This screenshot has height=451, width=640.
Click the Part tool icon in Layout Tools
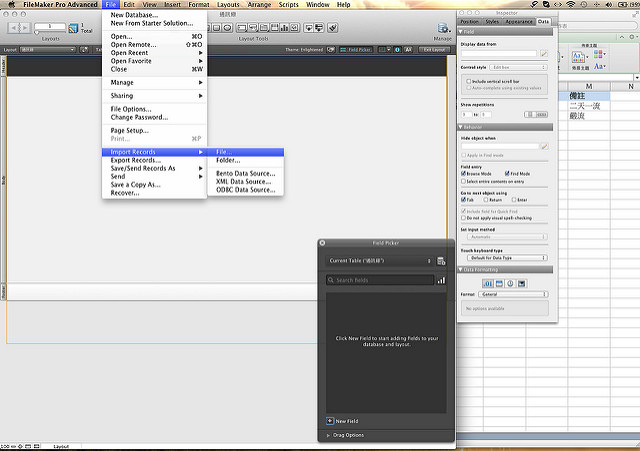pos(319,28)
